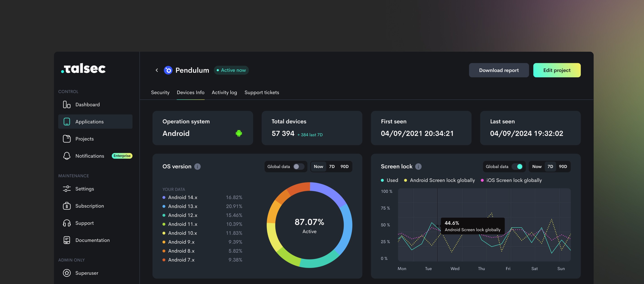Open Settings sliders icon in sidebar
The width and height of the screenshot is (644, 284).
coord(67,189)
